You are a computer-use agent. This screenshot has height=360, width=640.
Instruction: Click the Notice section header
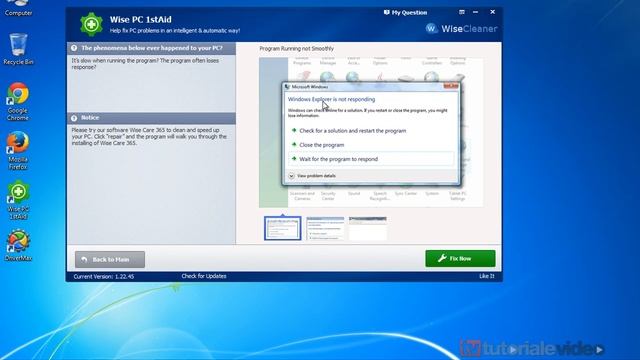151,118
